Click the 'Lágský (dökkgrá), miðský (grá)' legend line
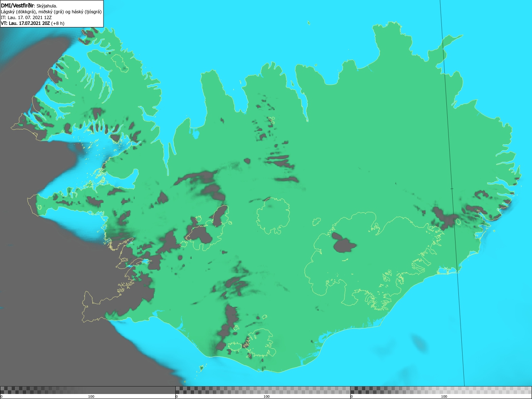Image resolution: width=532 pixels, height=399 pixels. coord(51,12)
